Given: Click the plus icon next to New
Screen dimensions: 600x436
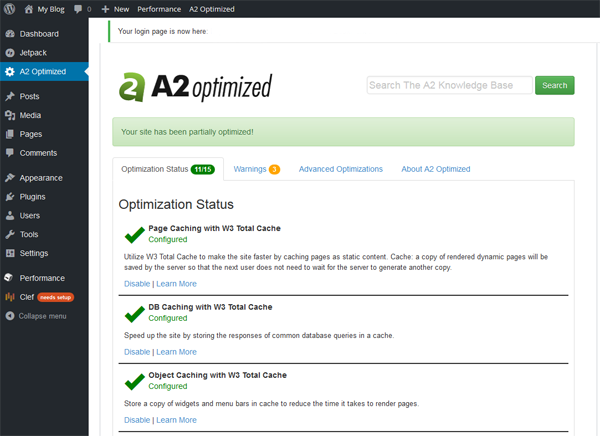Looking at the screenshot, I should click(x=105, y=9).
